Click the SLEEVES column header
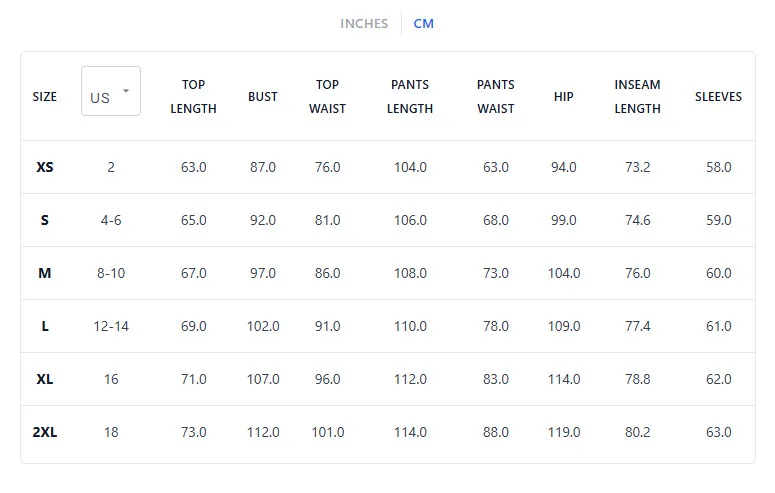The image size is (775, 493). pyautogui.click(x=718, y=96)
